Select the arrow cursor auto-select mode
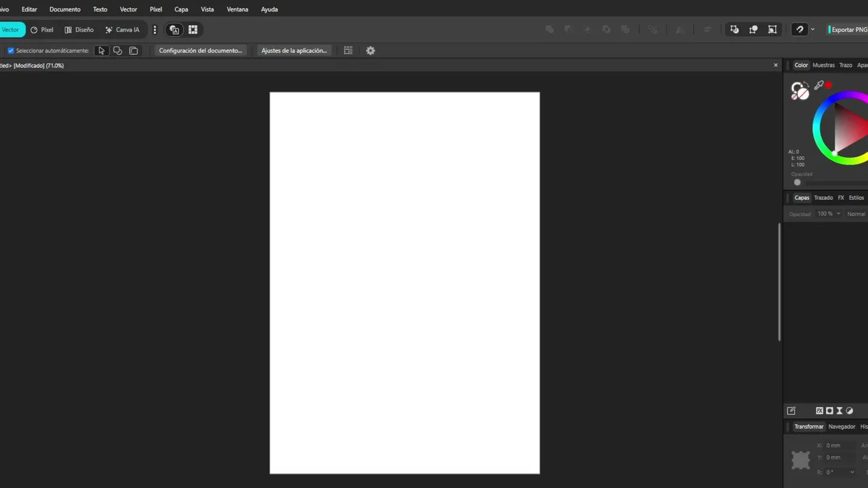Screen dimensions: 868x488 pos(102,51)
